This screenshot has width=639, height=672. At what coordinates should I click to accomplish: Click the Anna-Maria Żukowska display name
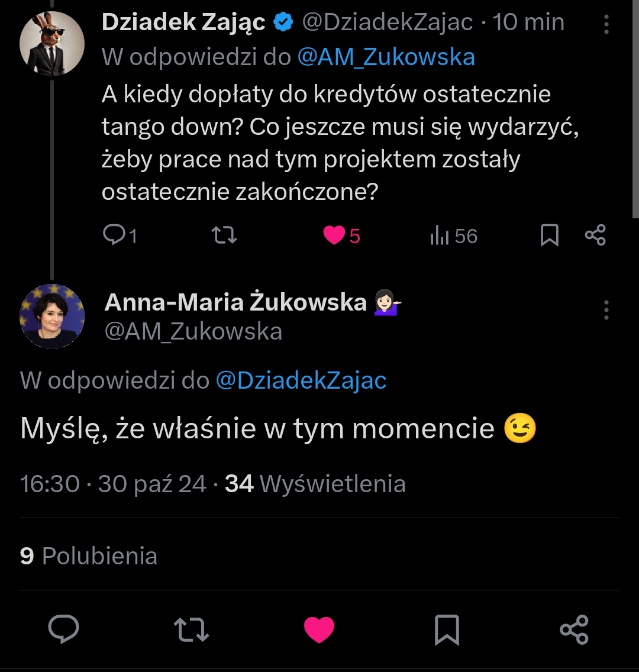coord(235,302)
